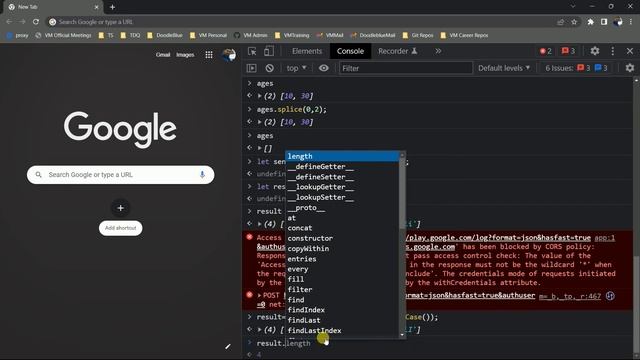Open Google account avatar
This screenshot has width=640, height=360.
tap(229, 55)
